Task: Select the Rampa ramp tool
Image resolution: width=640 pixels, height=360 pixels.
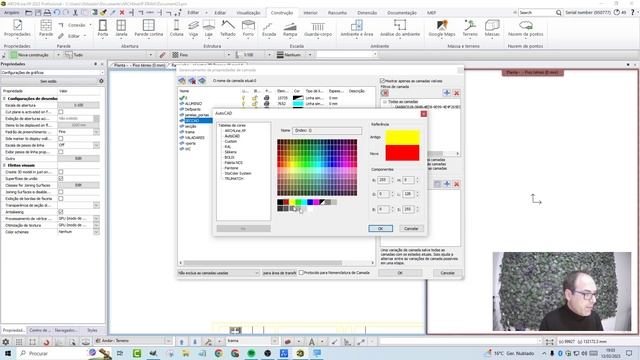Action: [x=290, y=29]
